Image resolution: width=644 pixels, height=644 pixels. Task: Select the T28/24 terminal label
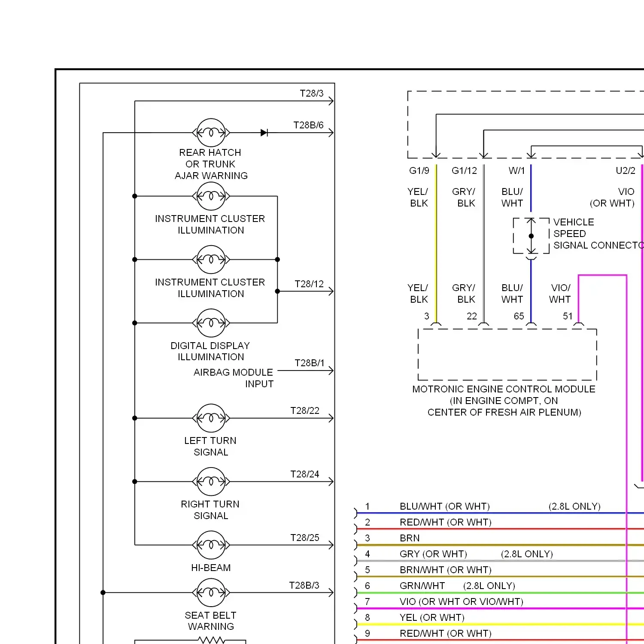(x=305, y=474)
